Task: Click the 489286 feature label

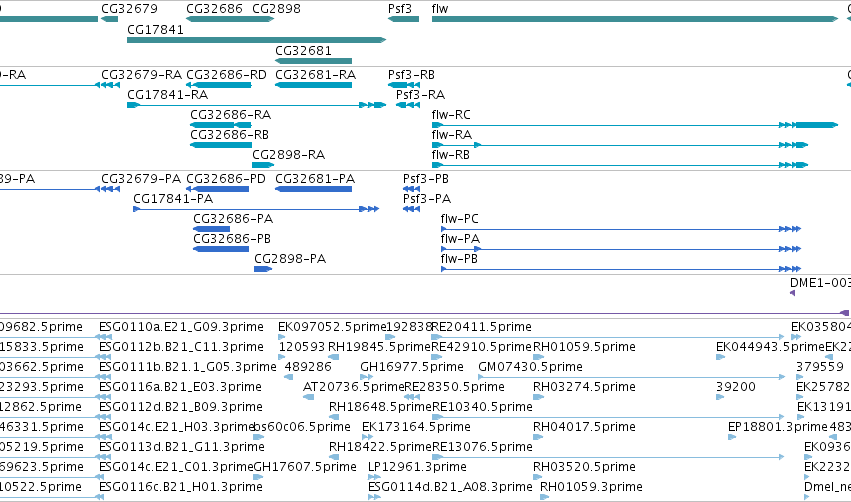Action: pos(308,367)
